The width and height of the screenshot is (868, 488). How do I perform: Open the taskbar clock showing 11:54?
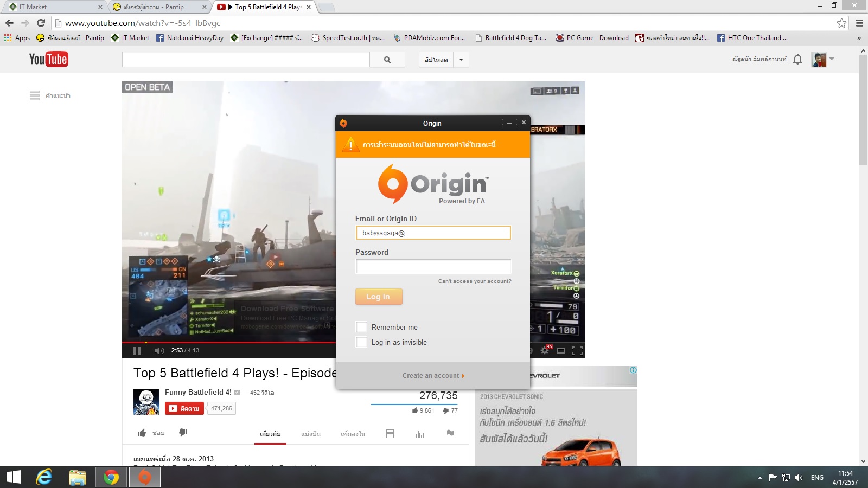[845, 478]
